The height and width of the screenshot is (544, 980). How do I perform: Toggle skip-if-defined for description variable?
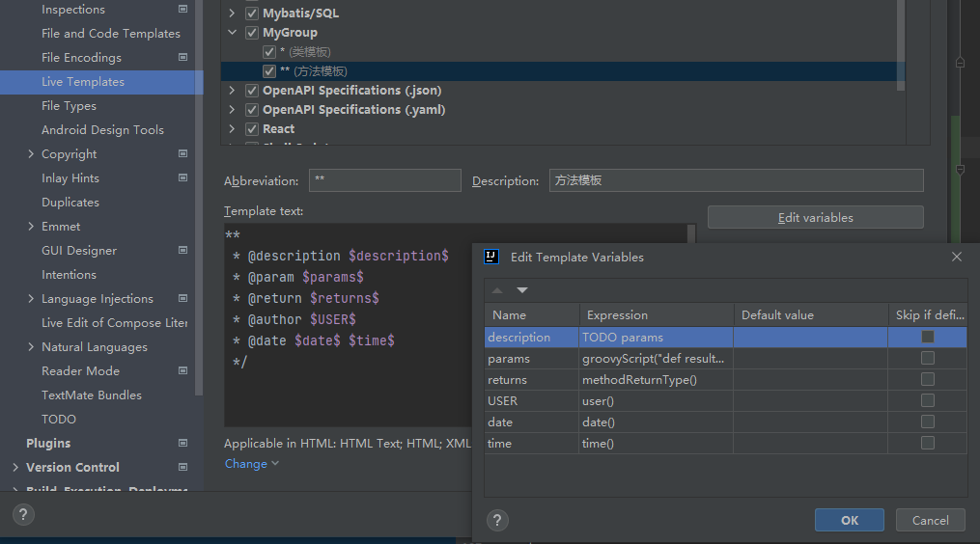(928, 337)
